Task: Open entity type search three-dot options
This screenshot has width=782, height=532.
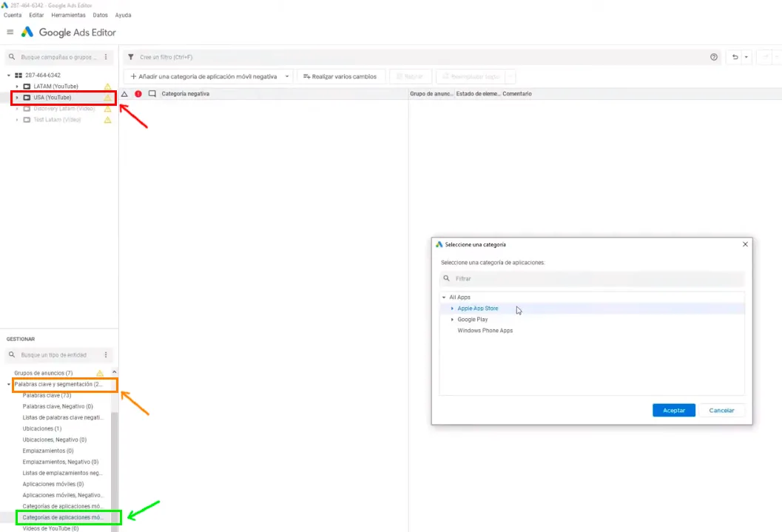Action: click(106, 354)
